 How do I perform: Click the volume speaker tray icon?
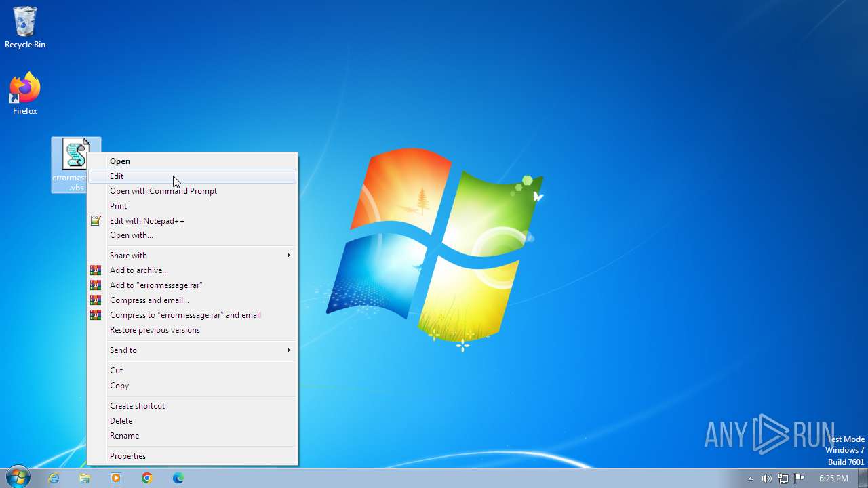point(766,479)
